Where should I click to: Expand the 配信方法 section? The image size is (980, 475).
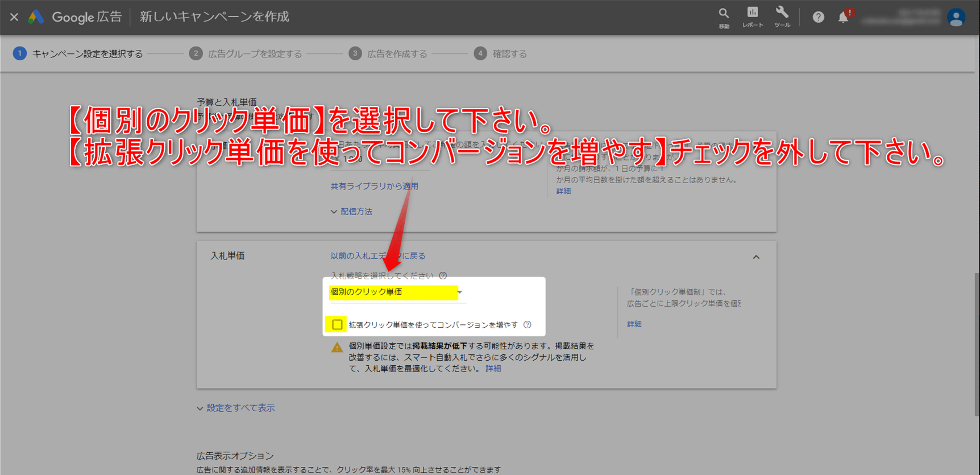tap(352, 212)
